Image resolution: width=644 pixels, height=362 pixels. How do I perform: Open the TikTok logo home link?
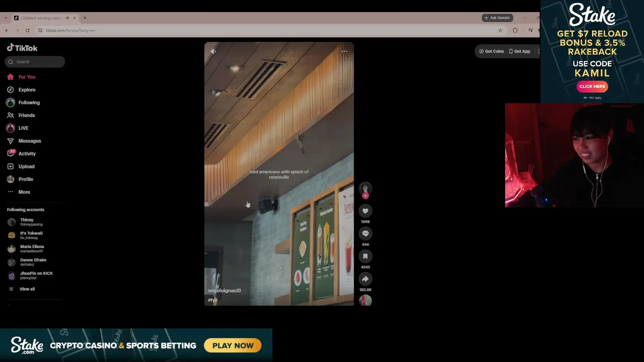(22, 48)
